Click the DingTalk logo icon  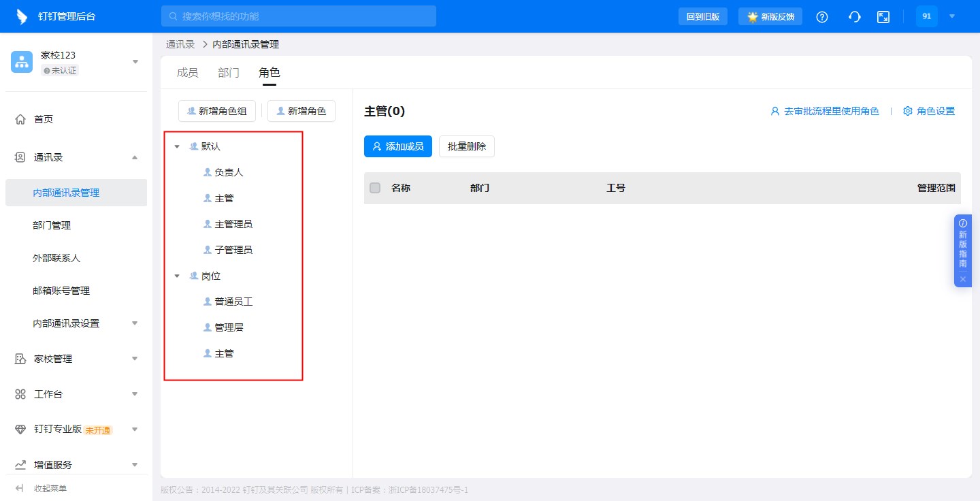[x=22, y=17]
